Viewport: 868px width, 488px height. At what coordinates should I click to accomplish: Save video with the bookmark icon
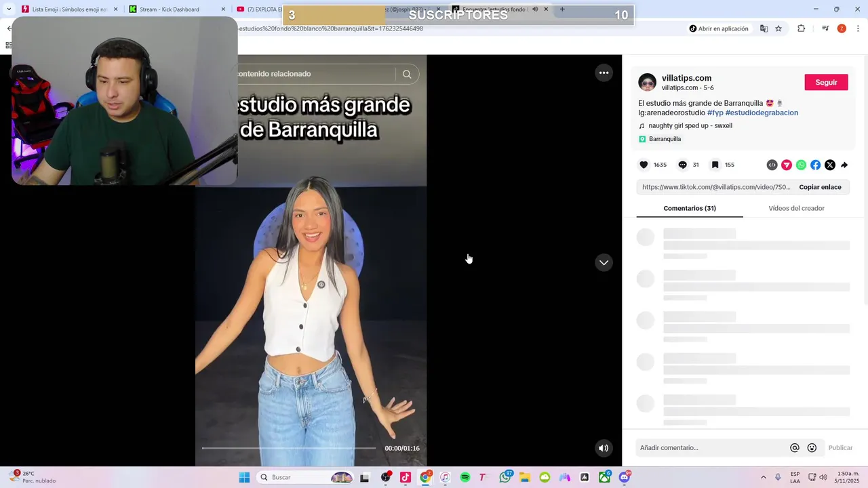click(715, 165)
